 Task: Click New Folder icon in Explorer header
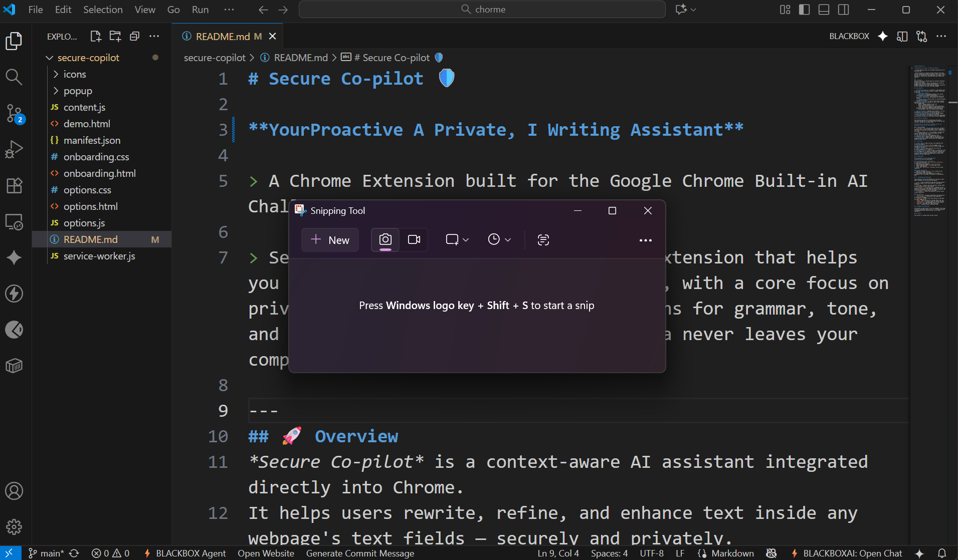pyautogui.click(x=115, y=36)
